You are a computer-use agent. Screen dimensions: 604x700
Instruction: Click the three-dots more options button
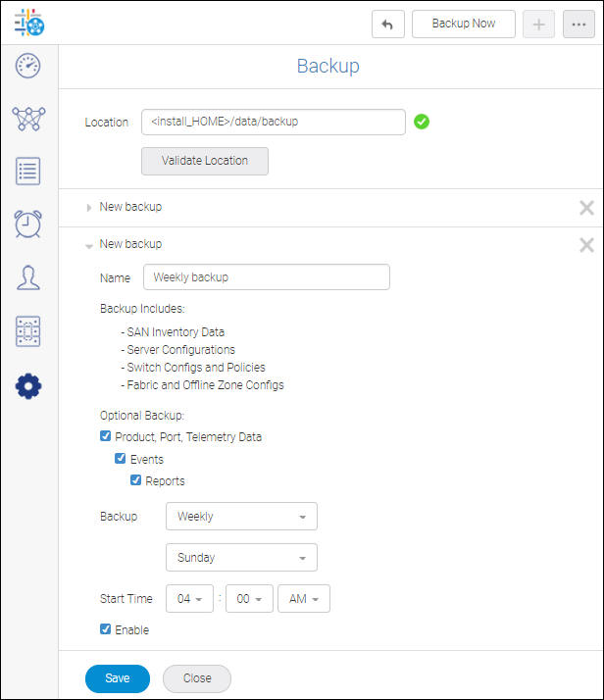coord(579,25)
